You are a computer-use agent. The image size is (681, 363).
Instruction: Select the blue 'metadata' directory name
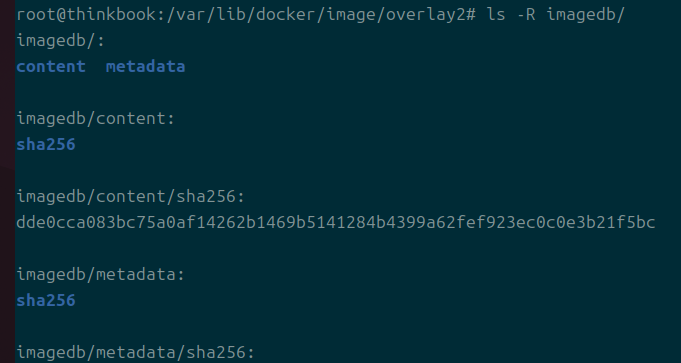(x=145, y=66)
